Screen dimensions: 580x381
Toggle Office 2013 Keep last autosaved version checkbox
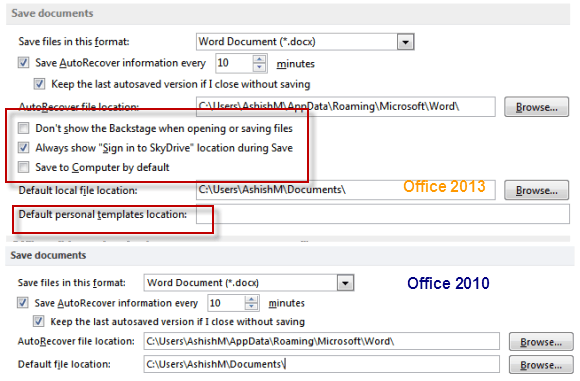point(40,84)
